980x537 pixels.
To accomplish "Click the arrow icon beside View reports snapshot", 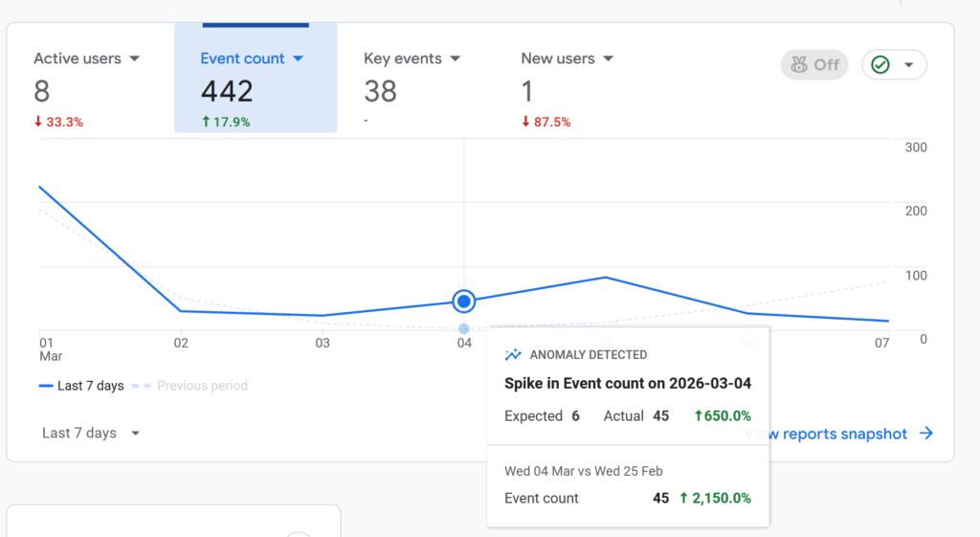I will (925, 434).
